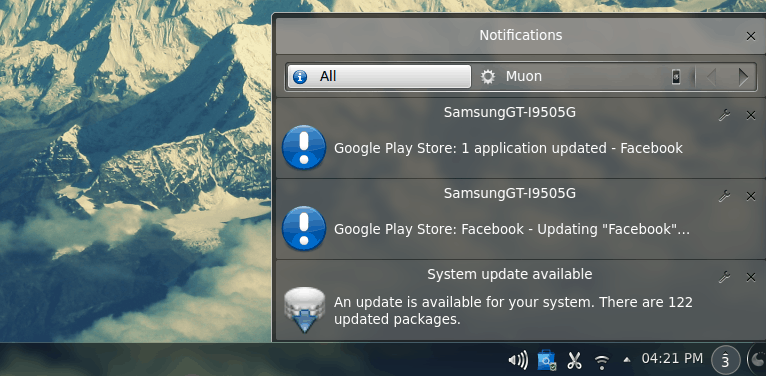Viewport: 766px width, 376px height.
Task: Click the "Google Play Store: 1 application updated - Facebook" text
Action: pos(508,148)
